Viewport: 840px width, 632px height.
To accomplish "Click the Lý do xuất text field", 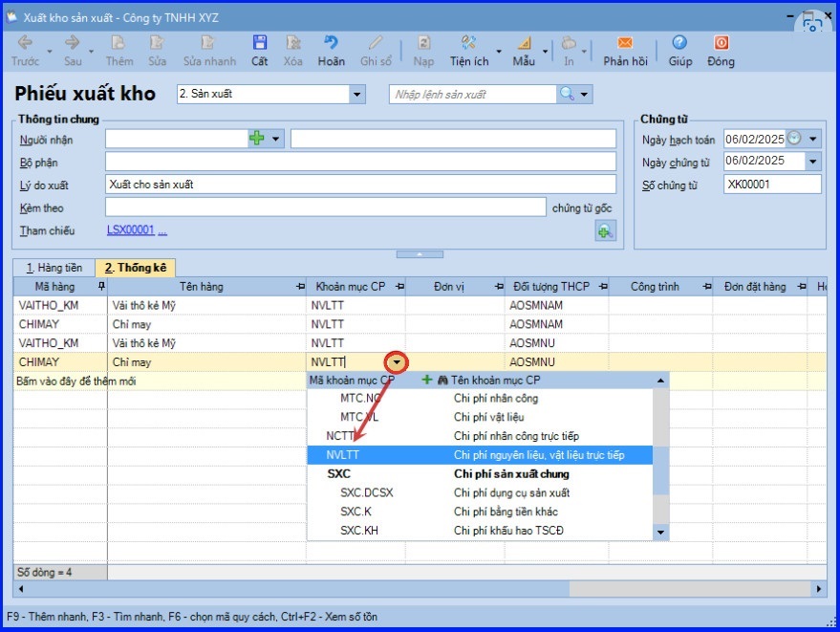I will [x=360, y=185].
